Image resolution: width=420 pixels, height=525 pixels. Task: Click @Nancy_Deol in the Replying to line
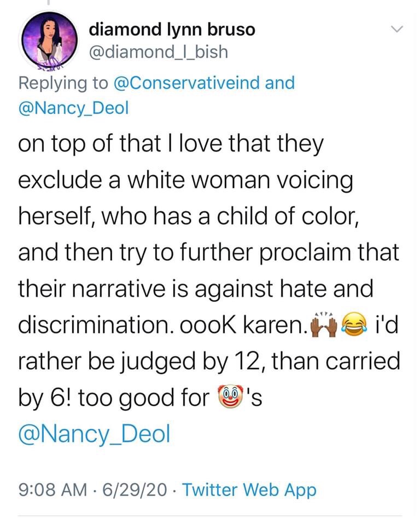click(x=73, y=108)
